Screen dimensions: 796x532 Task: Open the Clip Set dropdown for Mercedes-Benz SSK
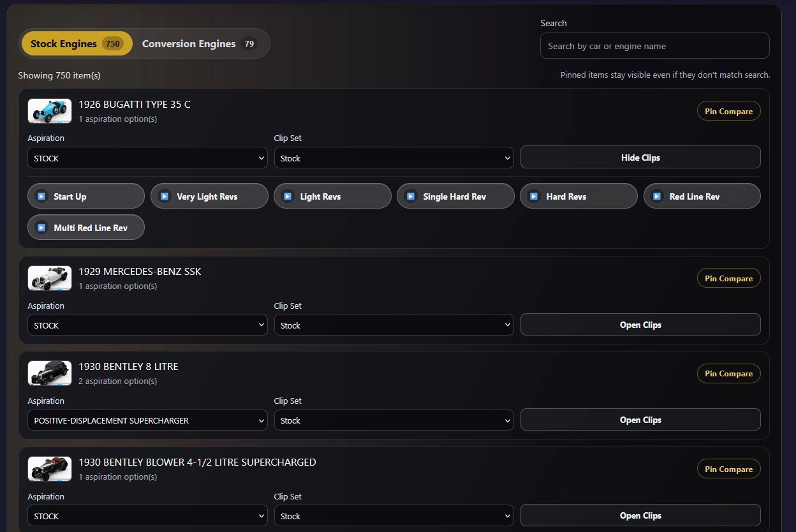pyautogui.click(x=394, y=325)
